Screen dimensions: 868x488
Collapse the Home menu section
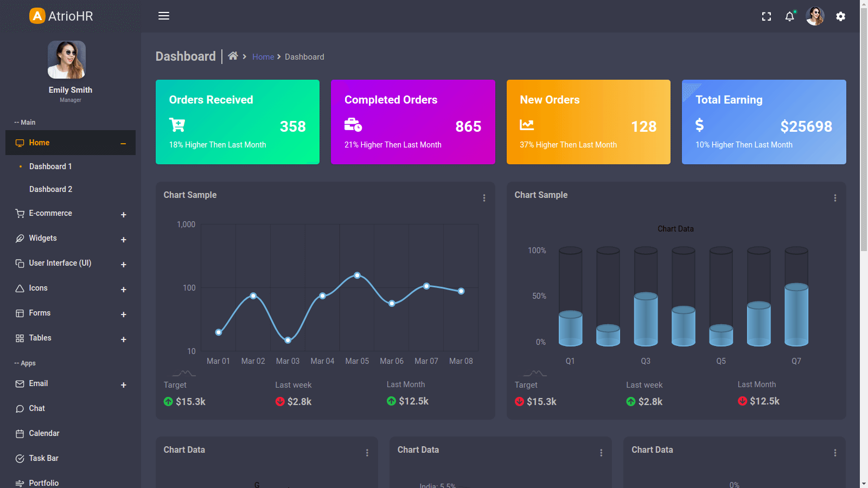tap(123, 143)
